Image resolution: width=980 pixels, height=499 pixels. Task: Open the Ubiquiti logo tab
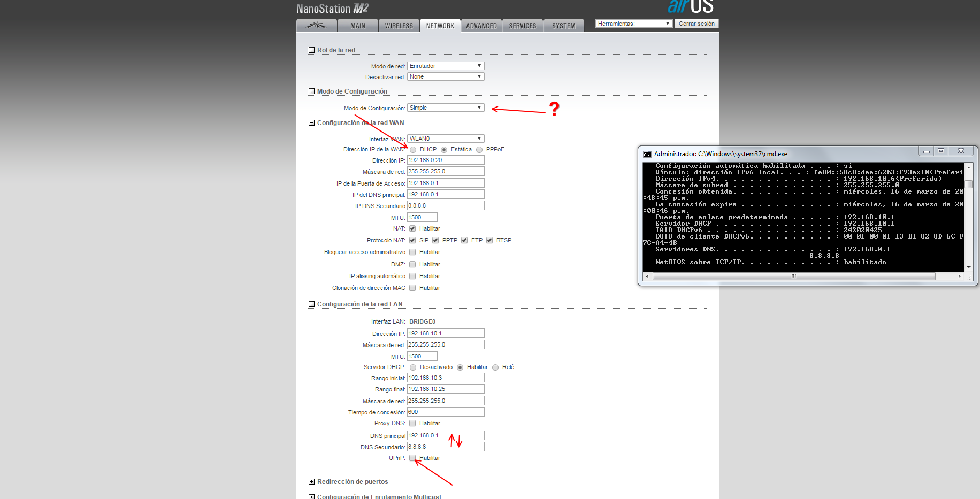(316, 26)
